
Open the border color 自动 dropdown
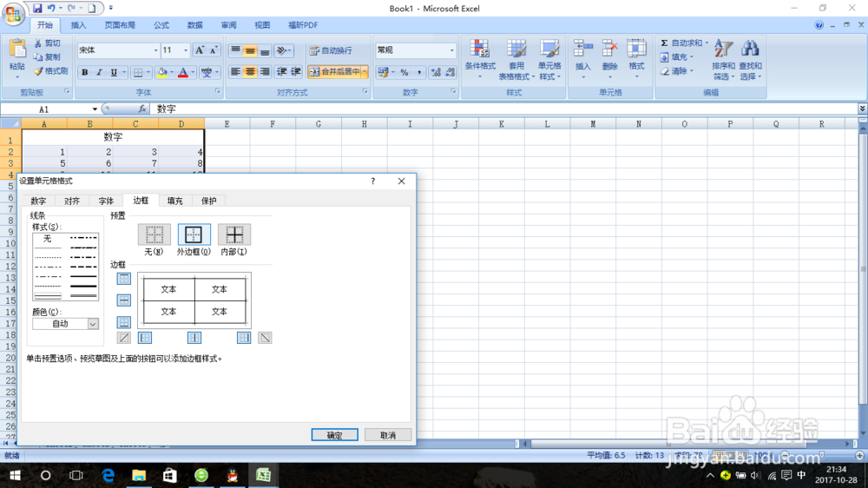tap(93, 324)
